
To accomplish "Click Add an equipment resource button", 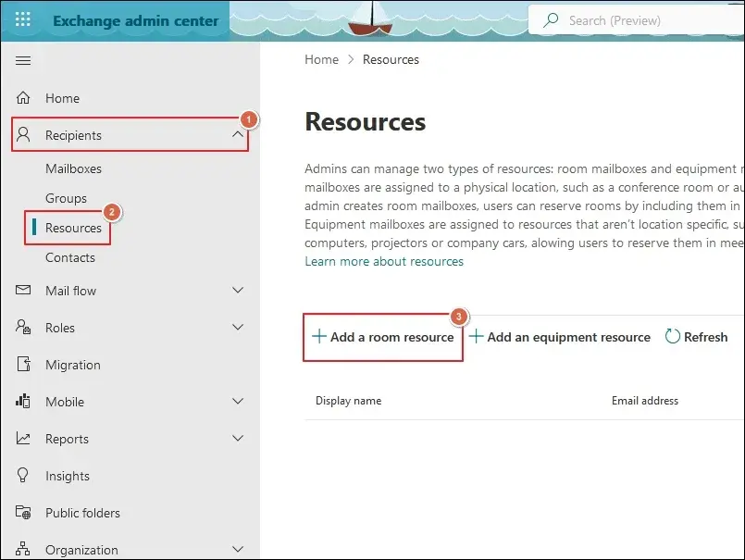I will (560, 337).
